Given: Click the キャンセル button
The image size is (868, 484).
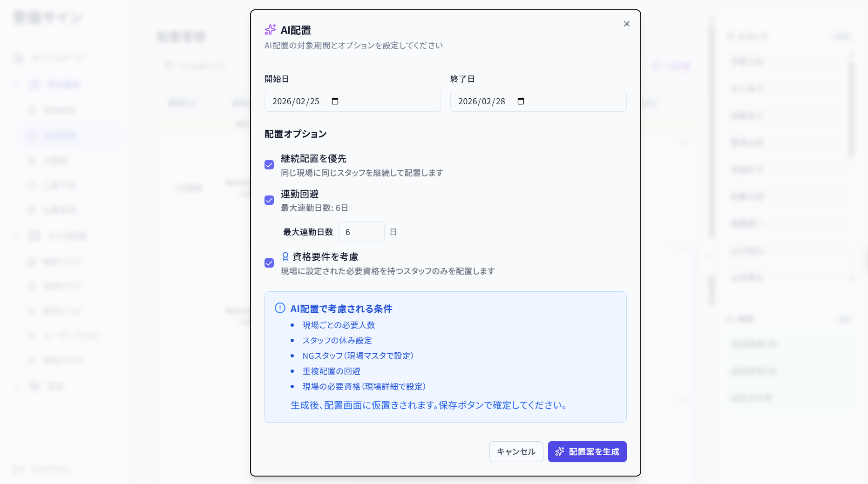Looking at the screenshot, I should [516, 451].
